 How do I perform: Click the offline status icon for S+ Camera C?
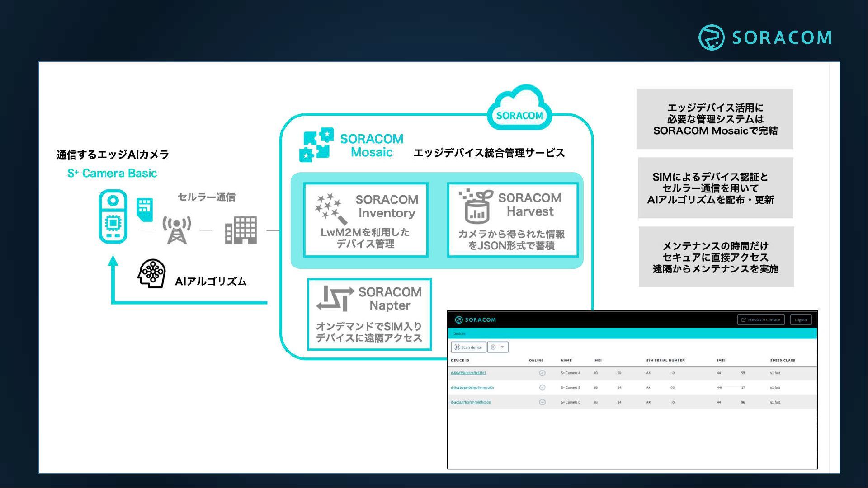tap(542, 402)
